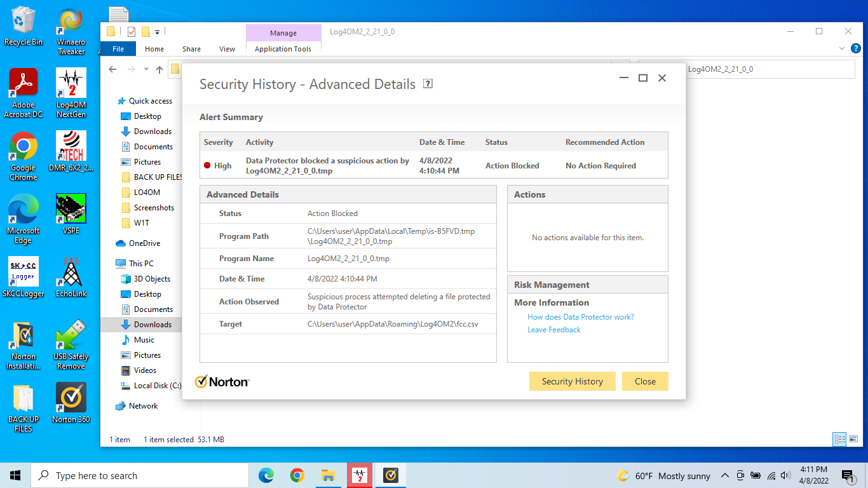Expand the Explorer ribbon chevron
Screen dimensions: 868x488
(x=842, y=48)
